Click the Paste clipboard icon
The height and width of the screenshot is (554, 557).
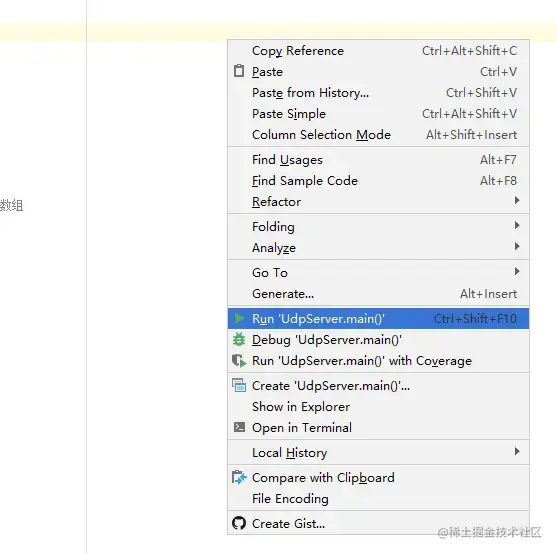click(x=239, y=71)
